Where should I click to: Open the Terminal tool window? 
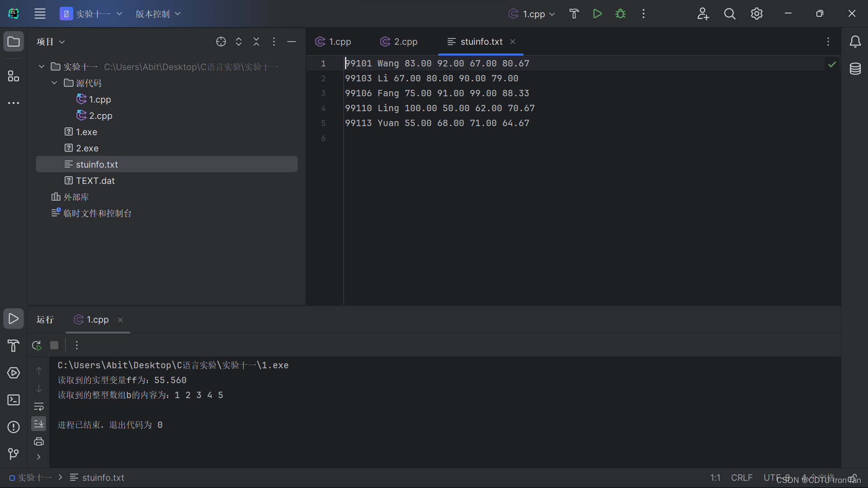coord(14,400)
